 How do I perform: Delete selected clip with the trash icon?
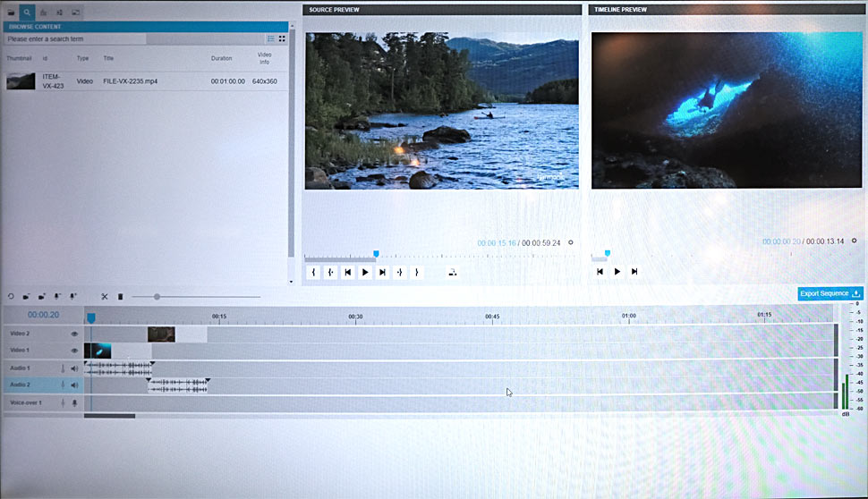tap(120, 297)
